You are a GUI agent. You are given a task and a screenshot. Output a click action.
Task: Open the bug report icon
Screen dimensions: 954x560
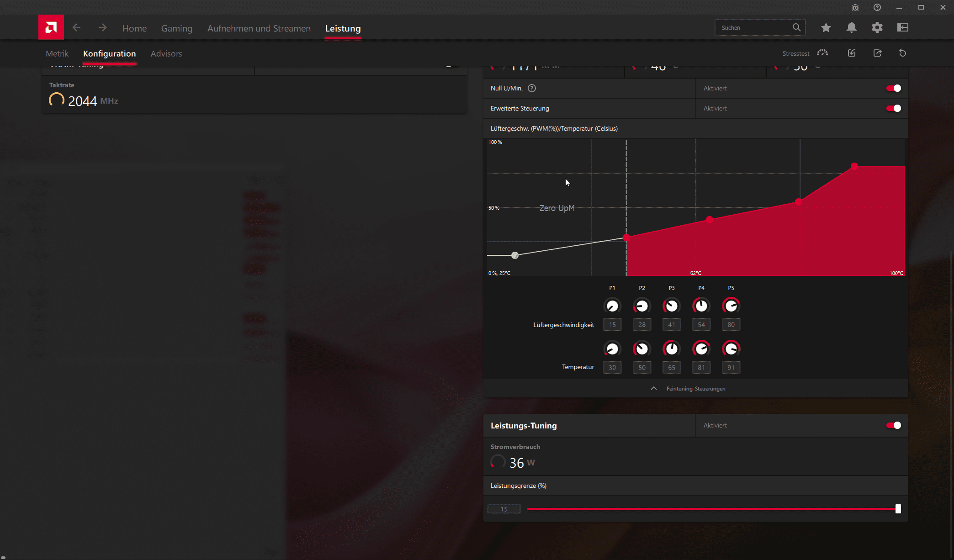point(855,7)
